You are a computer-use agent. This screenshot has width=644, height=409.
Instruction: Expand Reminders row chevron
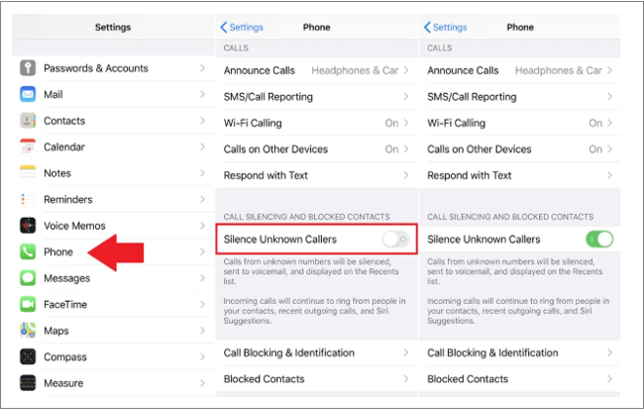pos(202,199)
